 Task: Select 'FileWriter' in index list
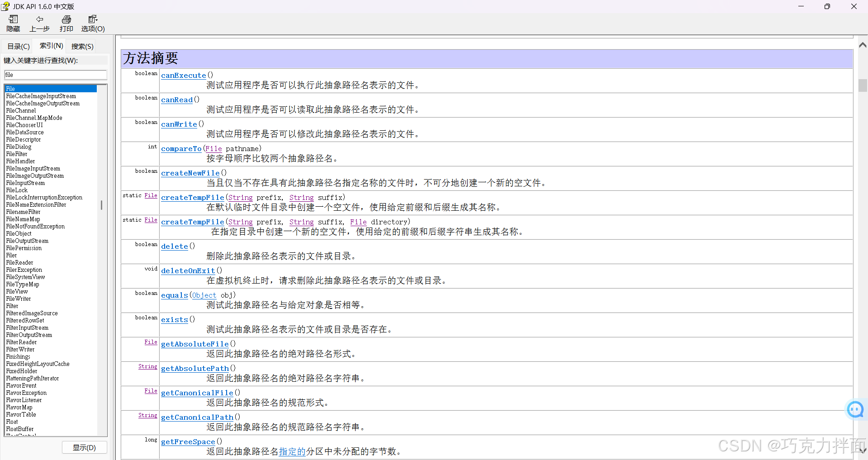19,299
